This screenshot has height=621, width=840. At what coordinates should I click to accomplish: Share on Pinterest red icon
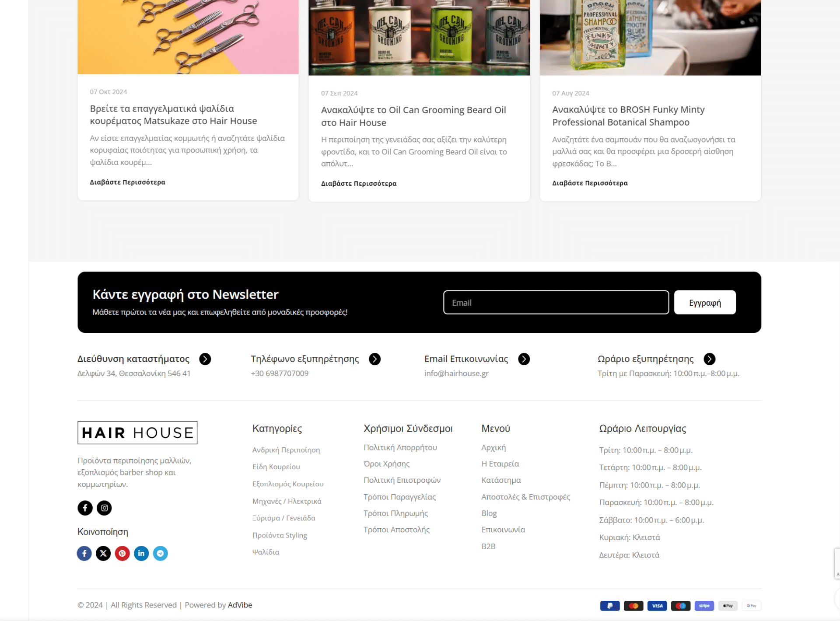coord(122,553)
